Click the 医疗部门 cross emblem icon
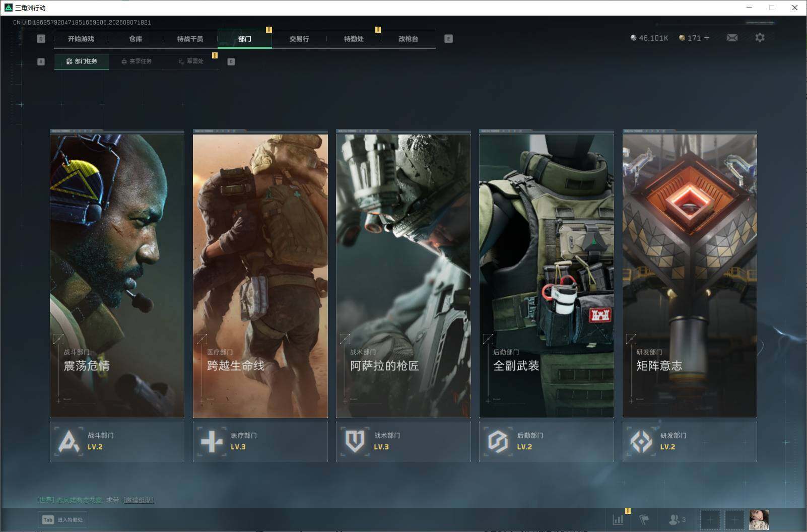Viewport: 807px width, 532px height. point(212,441)
